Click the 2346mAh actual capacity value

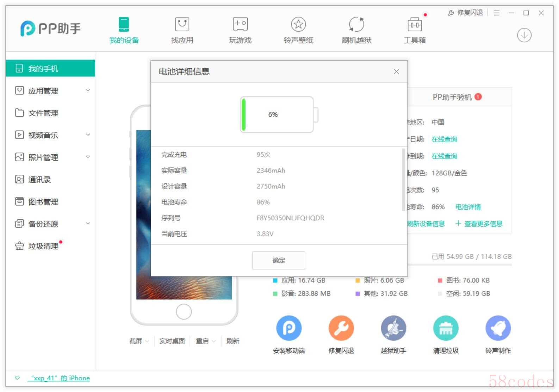tap(271, 170)
